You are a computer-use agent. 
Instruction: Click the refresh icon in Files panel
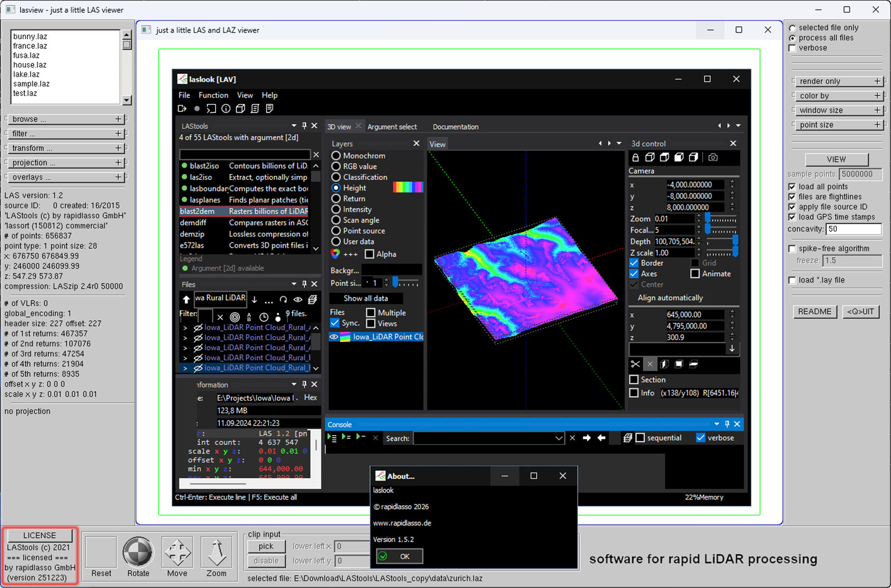tap(283, 300)
